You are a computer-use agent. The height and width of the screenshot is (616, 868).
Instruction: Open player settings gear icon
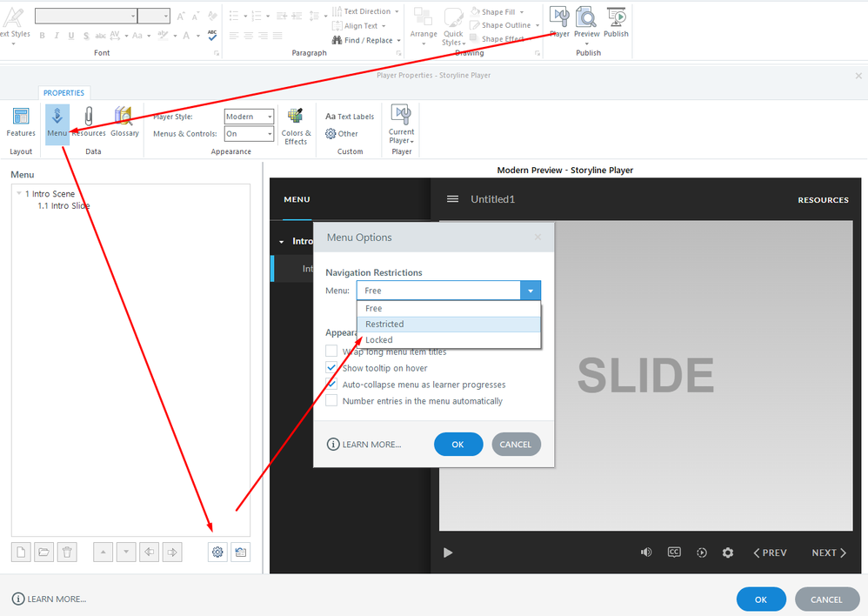coord(728,552)
